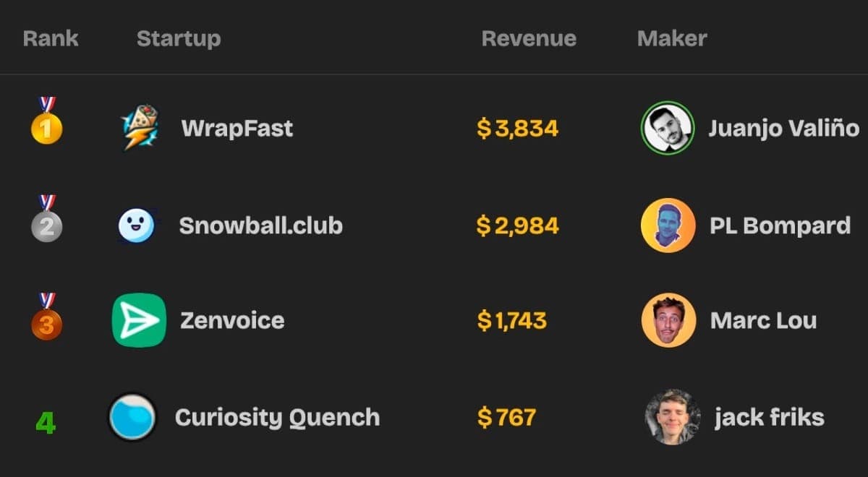Image resolution: width=868 pixels, height=477 pixels.
Task: Sort by the Revenue column header
Action: (529, 38)
